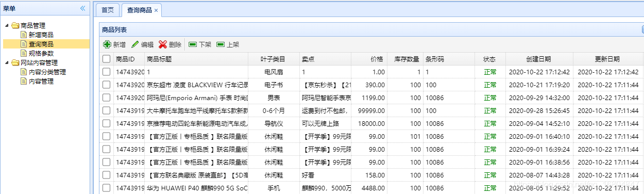Click the 上架 toolbar icon

coord(221,45)
